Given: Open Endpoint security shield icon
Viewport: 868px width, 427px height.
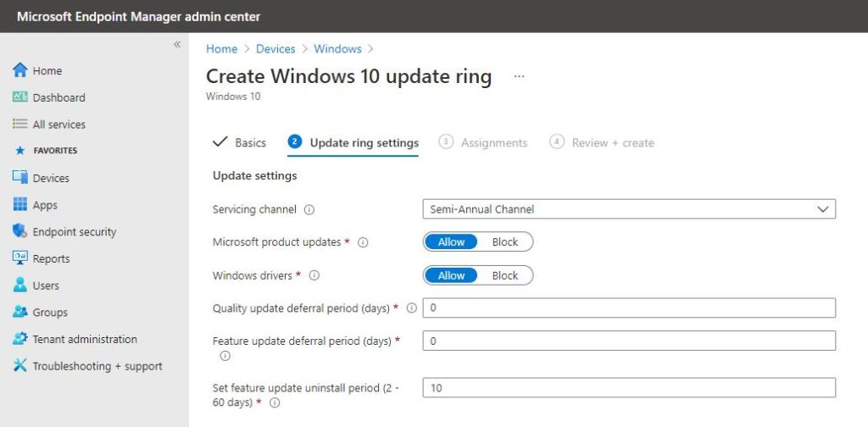Looking at the screenshot, I should click(20, 231).
